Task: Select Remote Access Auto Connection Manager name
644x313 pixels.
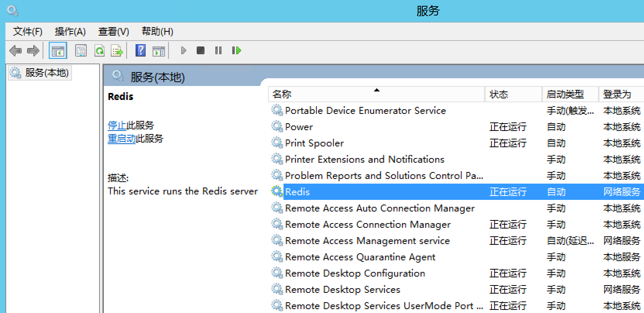Action: click(380, 208)
